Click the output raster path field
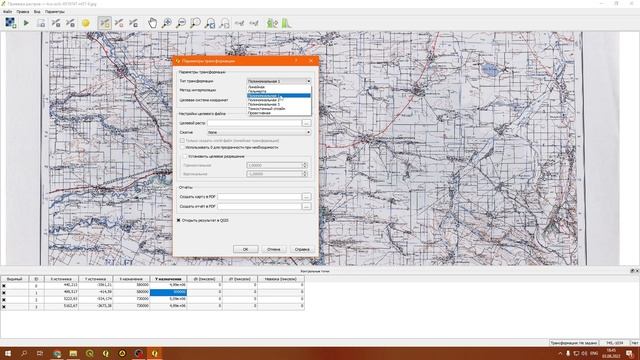The image size is (640, 360). (x=254, y=123)
